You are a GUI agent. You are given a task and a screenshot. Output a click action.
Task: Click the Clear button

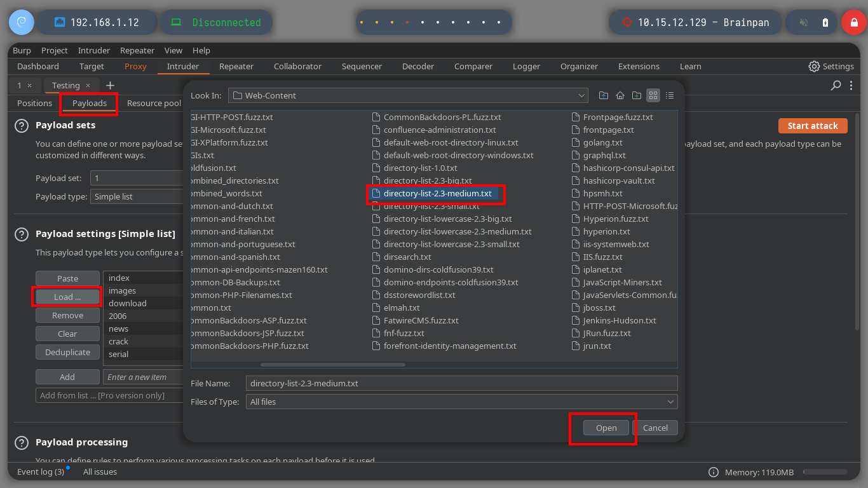(x=67, y=334)
